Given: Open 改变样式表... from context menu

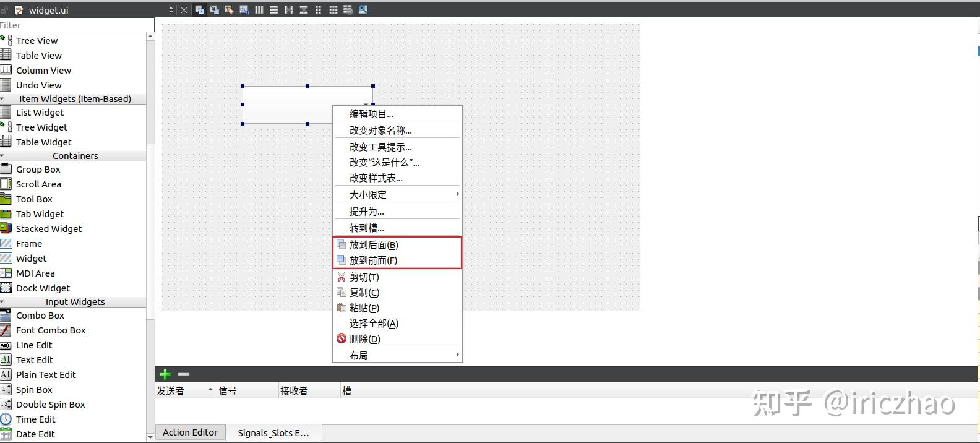Looking at the screenshot, I should tap(397, 178).
